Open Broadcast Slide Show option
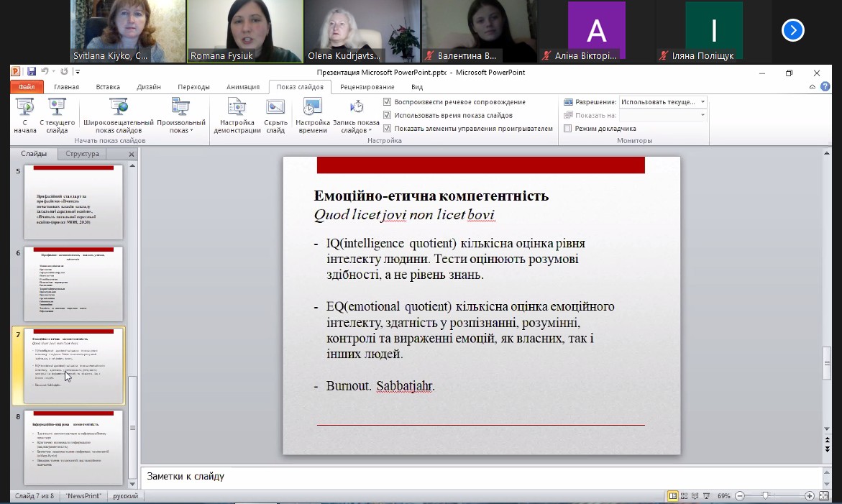Image resolution: width=842 pixels, height=504 pixels. (x=118, y=115)
